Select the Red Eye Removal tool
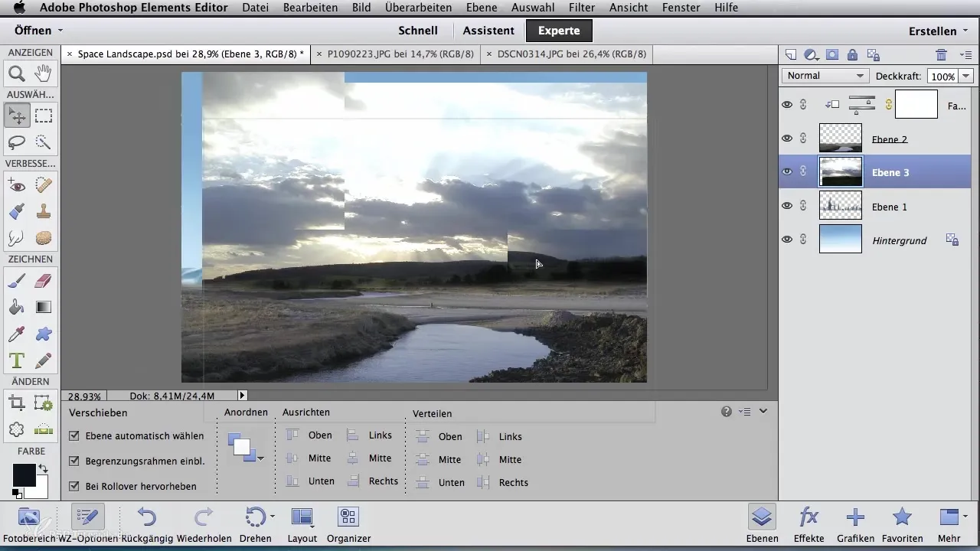Screen dimensions: 980x551 tap(17, 185)
